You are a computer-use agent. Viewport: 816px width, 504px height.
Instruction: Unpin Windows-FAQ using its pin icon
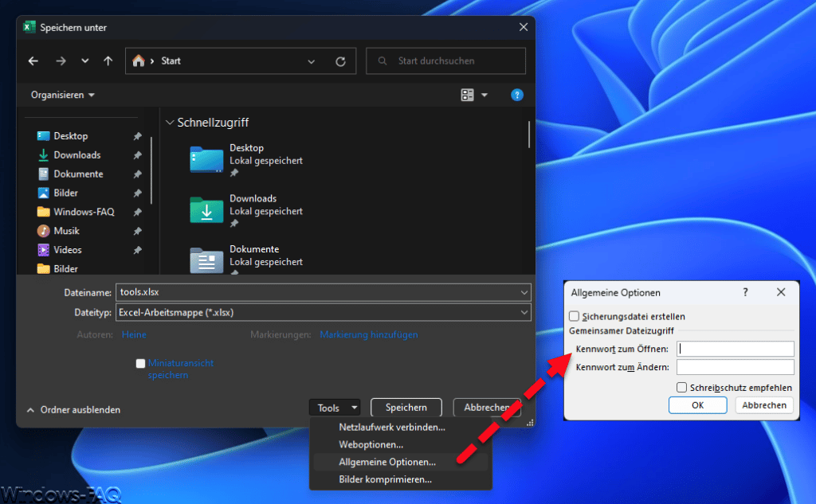[137, 213]
